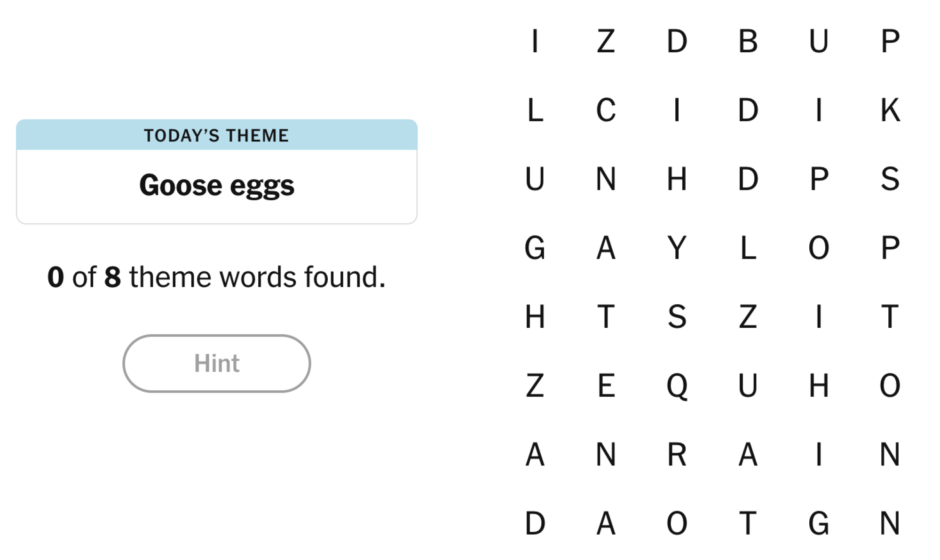
Task: Select the letter A in the bottom row
Action: pyautogui.click(x=605, y=522)
